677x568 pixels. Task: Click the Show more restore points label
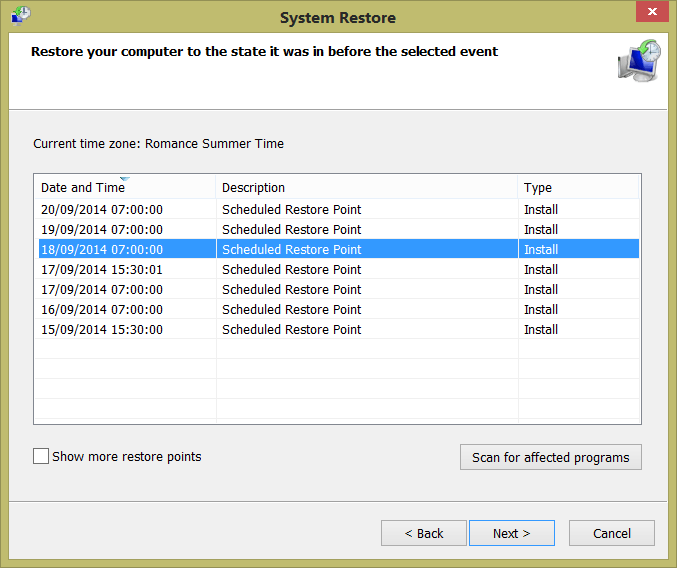[x=127, y=457]
